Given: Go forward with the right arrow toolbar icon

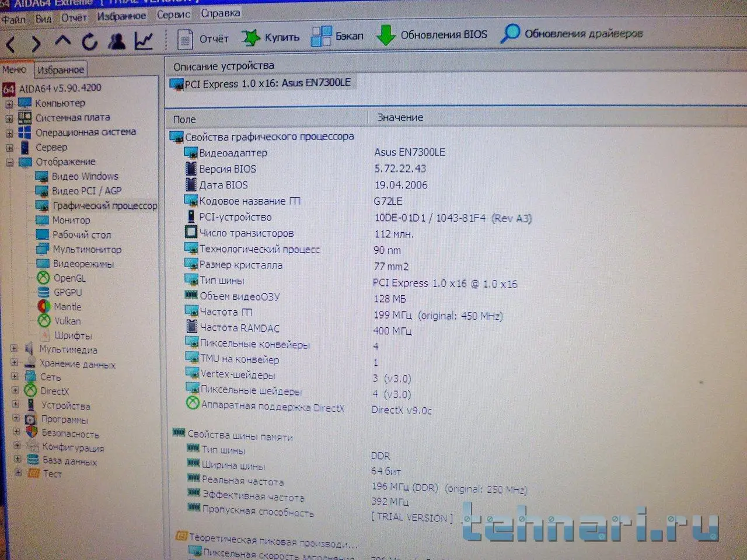Looking at the screenshot, I should click(36, 43).
